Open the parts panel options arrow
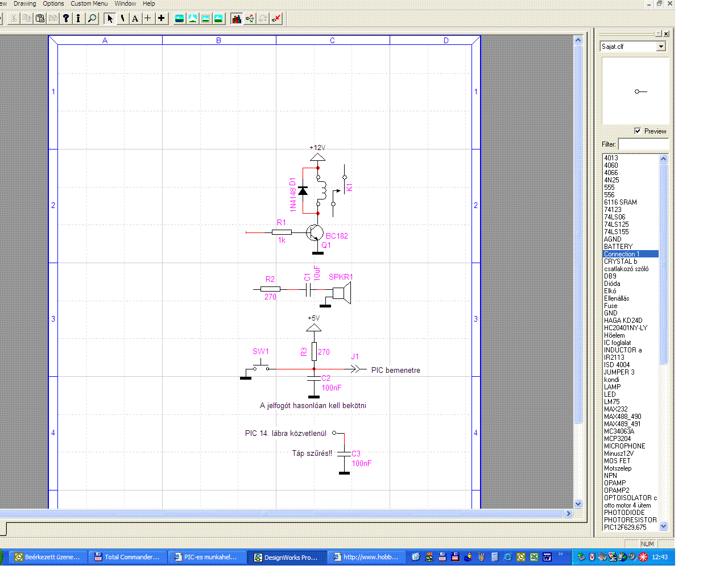Viewport: 728px width, 582px height. (658, 34)
